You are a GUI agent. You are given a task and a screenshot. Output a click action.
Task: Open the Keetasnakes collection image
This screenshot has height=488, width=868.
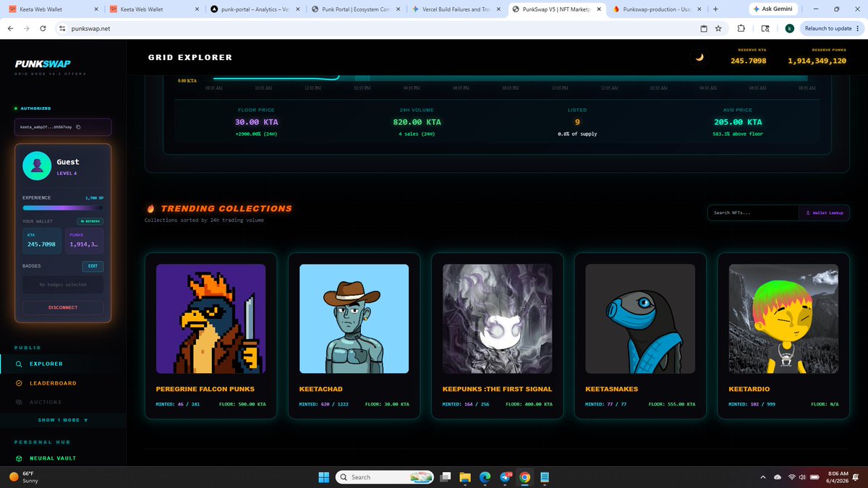[x=640, y=319]
